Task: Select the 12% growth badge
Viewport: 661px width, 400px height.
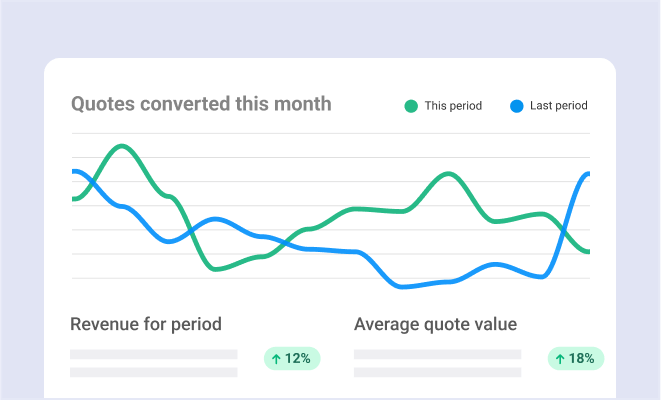Action: click(x=291, y=358)
